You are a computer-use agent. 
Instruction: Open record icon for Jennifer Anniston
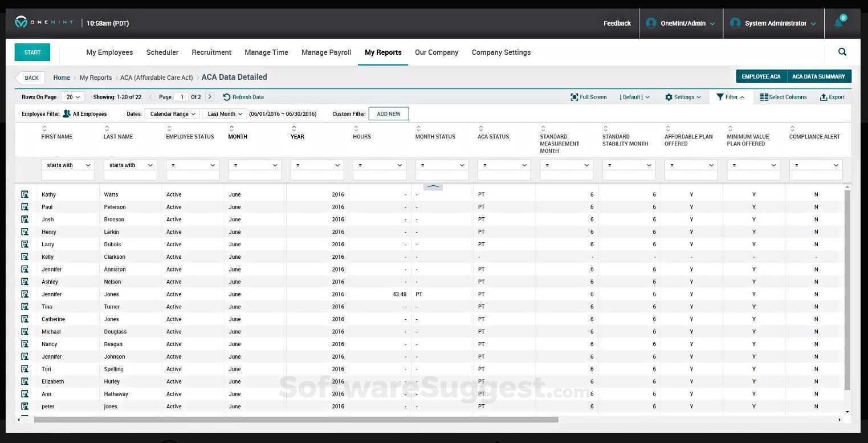(x=25, y=269)
